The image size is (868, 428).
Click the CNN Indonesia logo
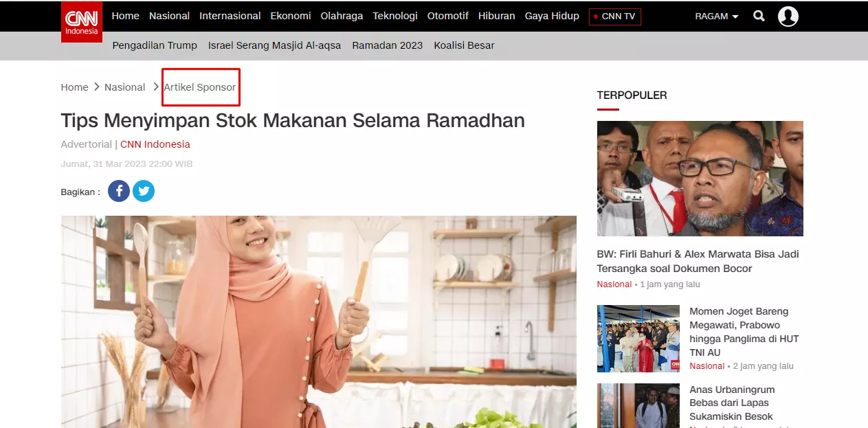coord(80,16)
